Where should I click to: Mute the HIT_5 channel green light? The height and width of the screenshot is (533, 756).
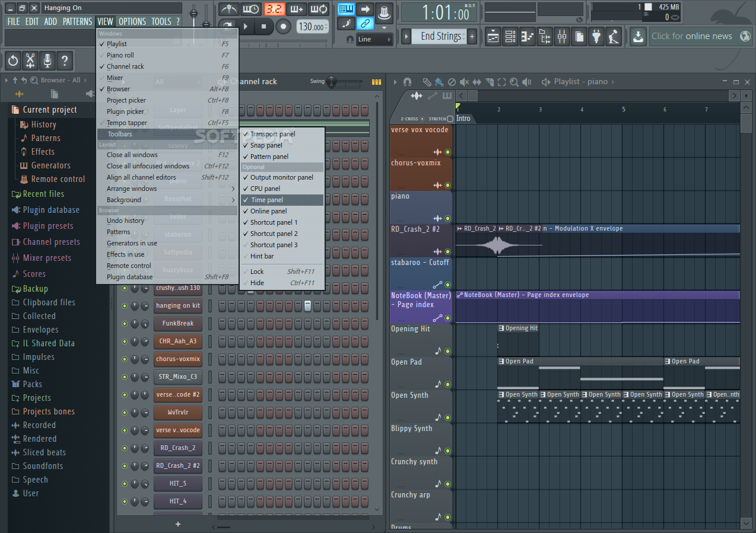(x=125, y=484)
